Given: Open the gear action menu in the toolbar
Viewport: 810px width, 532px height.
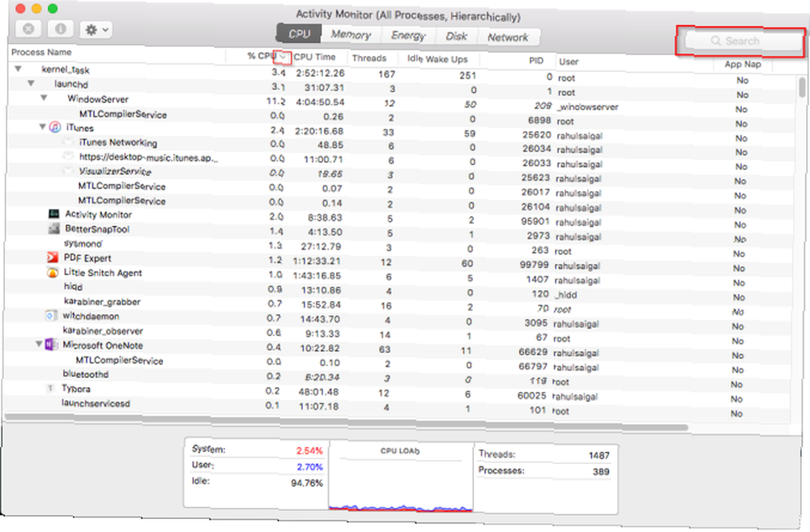Looking at the screenshot, I should pos(96,30).
